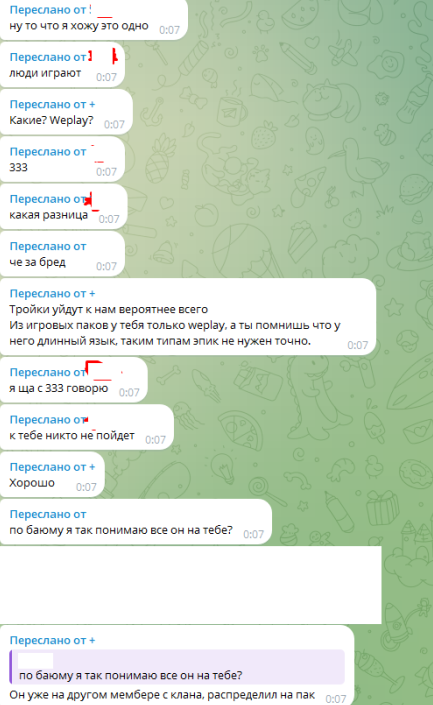Open forwarded sender above "Тройки уйдут к нам"
433x705 pixels.
52,294
